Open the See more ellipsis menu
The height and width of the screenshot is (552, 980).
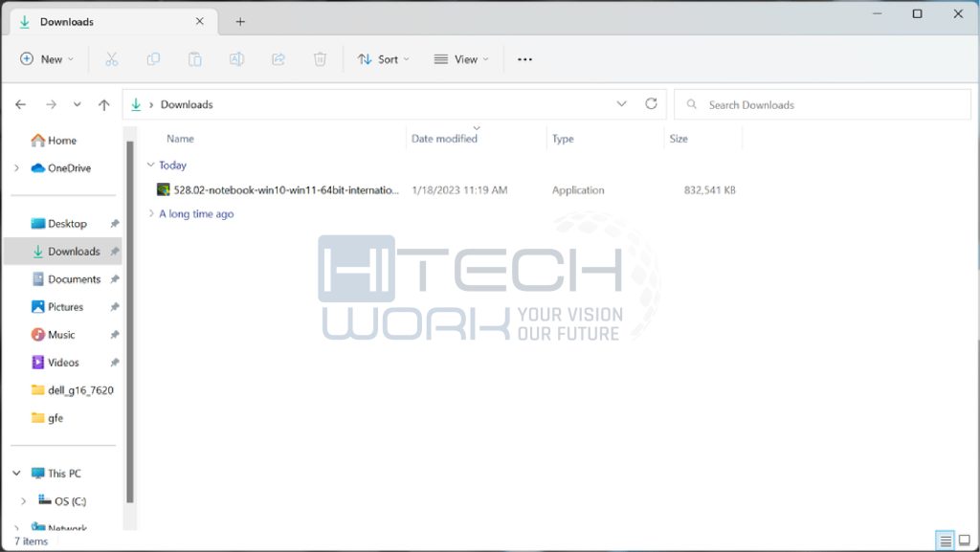(x=525, y=59)
